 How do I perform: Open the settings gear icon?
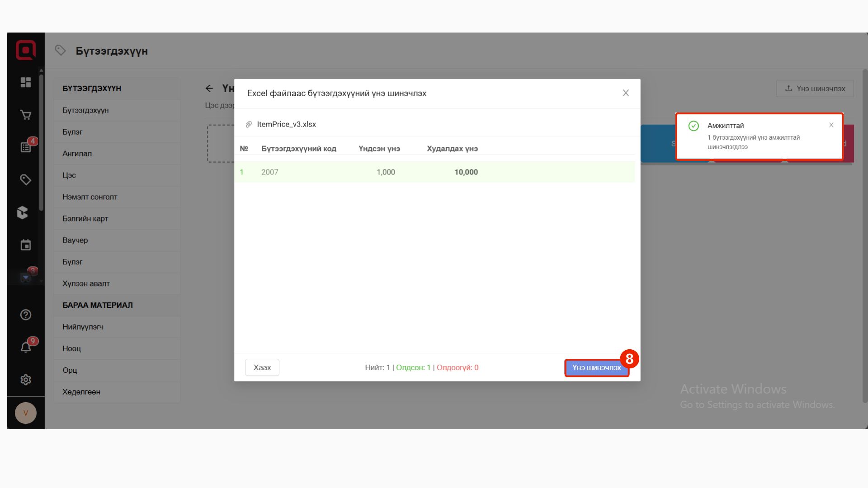tap(26, 380)
